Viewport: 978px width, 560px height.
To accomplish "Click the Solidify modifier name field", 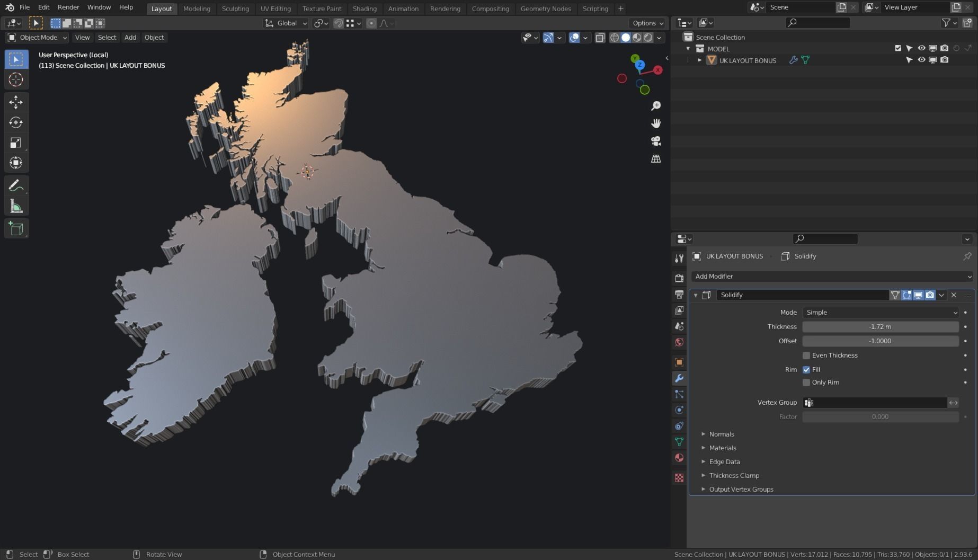I will tap(802, 295).
